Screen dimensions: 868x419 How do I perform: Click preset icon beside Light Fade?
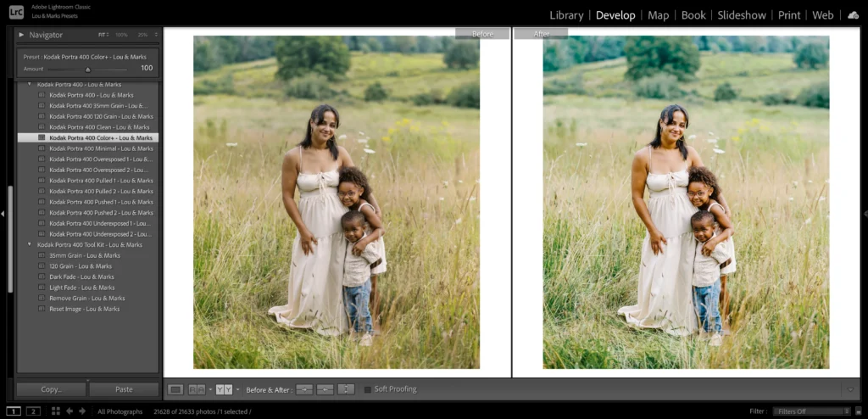point(42,288)
